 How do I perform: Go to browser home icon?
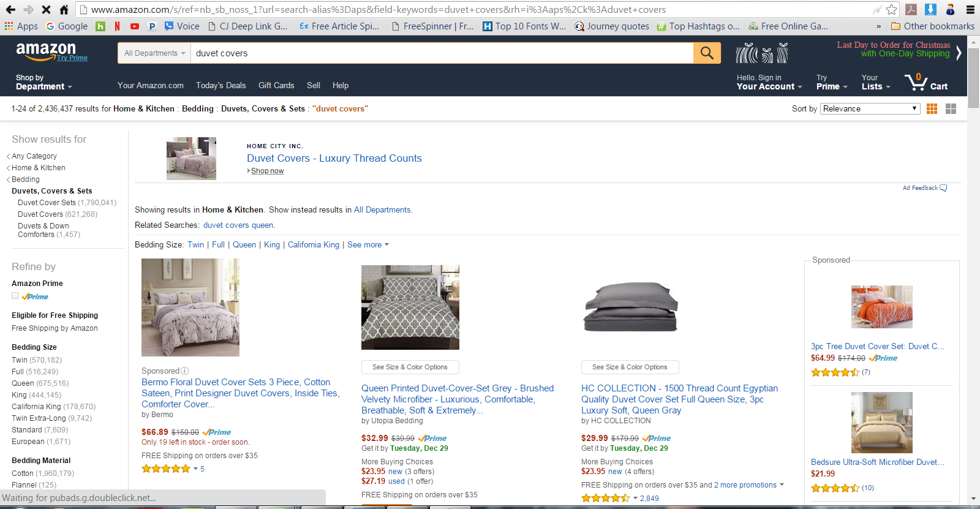pos(64,9)
